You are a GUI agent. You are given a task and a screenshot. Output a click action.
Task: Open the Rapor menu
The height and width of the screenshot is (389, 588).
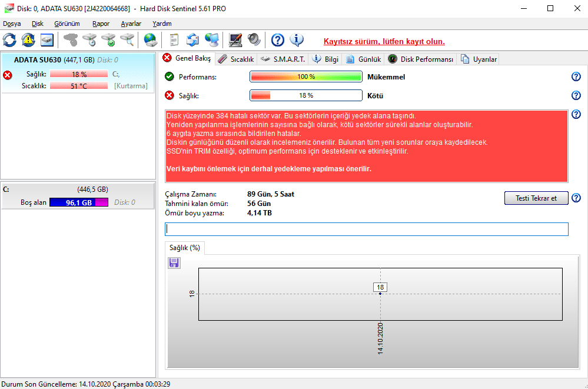[x=101, y=24]
